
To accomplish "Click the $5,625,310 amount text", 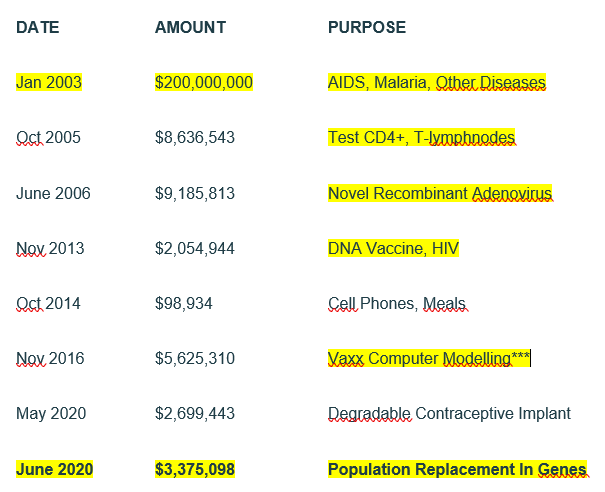I will (x=195, y=358).
